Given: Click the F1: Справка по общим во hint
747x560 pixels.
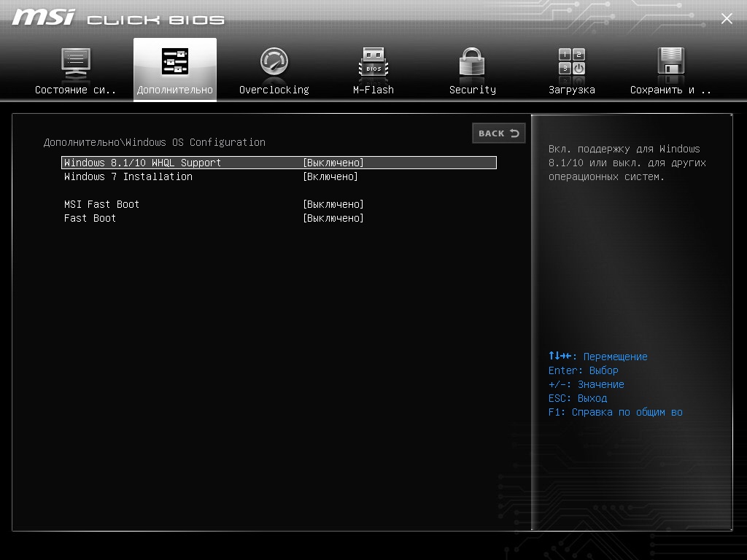Looking at the screenshot, I should pyautogui.click(x=616, y=413).
